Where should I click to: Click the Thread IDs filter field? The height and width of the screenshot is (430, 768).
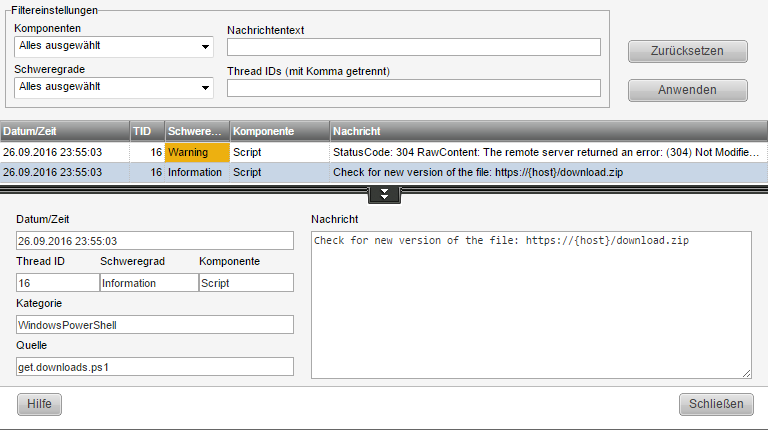point(413,88)
